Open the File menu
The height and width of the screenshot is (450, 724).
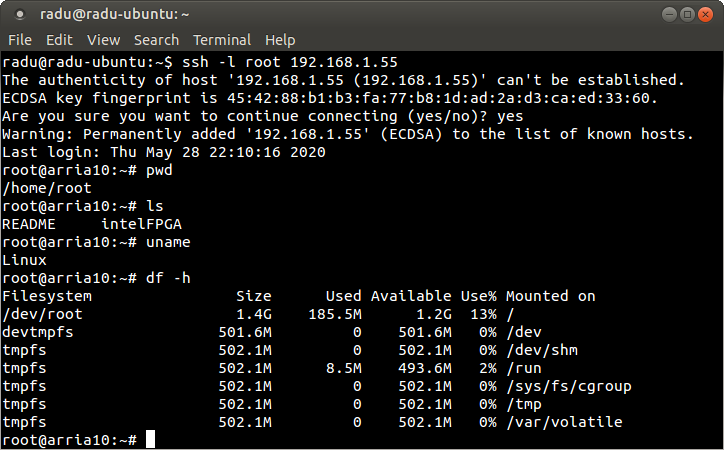coord(20,40)
